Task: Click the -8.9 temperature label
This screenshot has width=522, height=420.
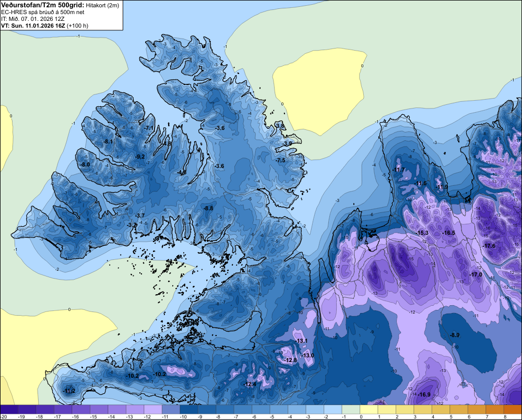Action: click(x=455, y=335)
